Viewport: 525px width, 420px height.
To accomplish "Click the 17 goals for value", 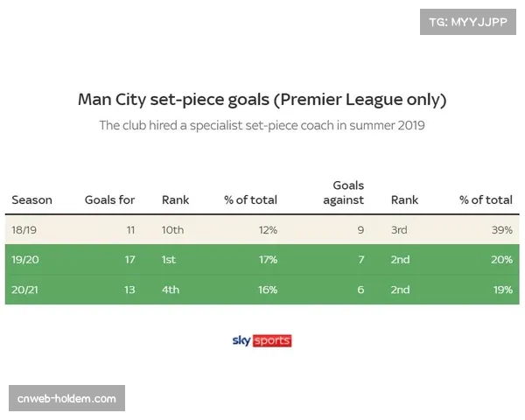I will pos(129,260).
